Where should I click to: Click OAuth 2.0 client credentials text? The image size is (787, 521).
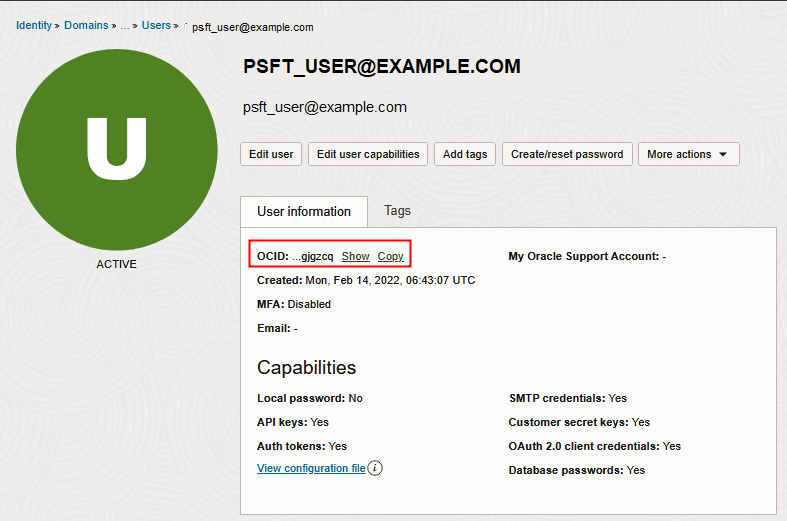(x=595, y=446)
